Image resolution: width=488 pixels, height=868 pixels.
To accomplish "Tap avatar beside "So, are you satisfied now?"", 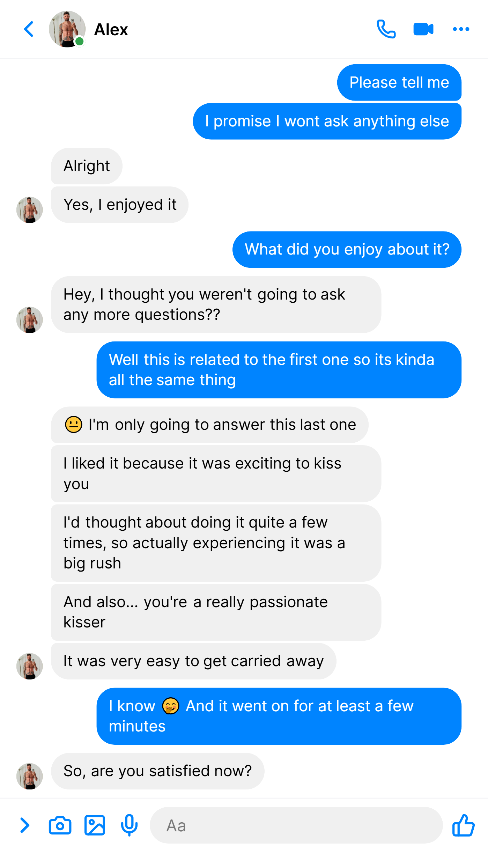I will [x=30, y=776].
